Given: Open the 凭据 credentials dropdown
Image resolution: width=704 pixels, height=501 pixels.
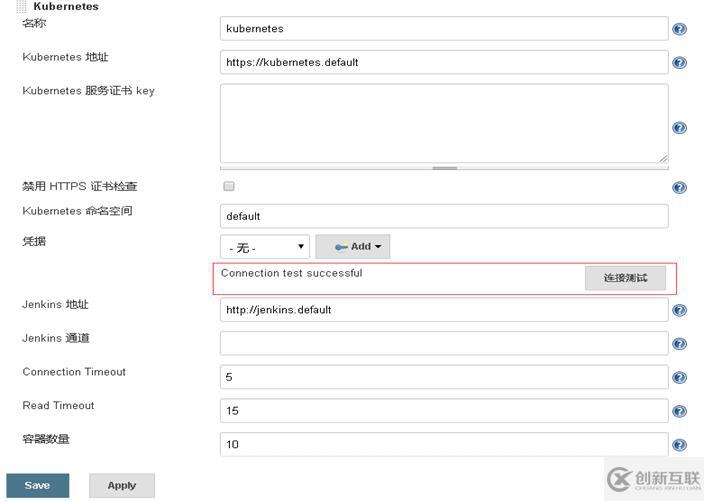Looking at the screenshot, I should pyautogui.click(x=265, y=247).
